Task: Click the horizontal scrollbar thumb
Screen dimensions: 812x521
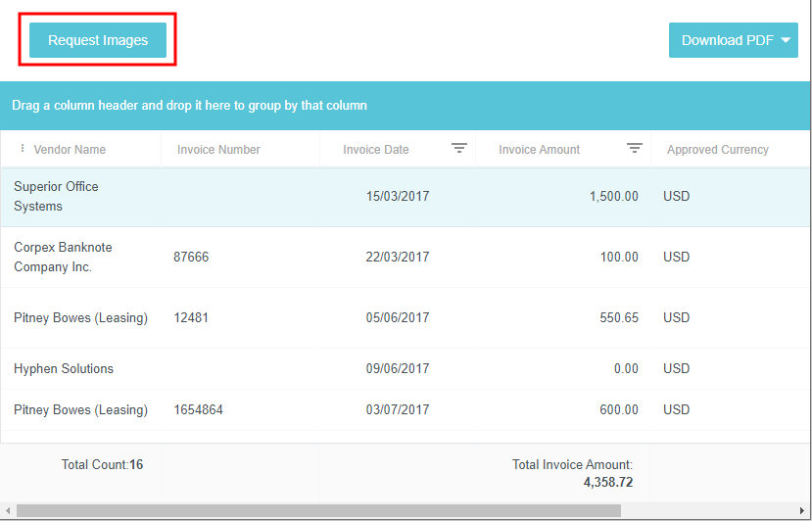Action: pos(318,510)
